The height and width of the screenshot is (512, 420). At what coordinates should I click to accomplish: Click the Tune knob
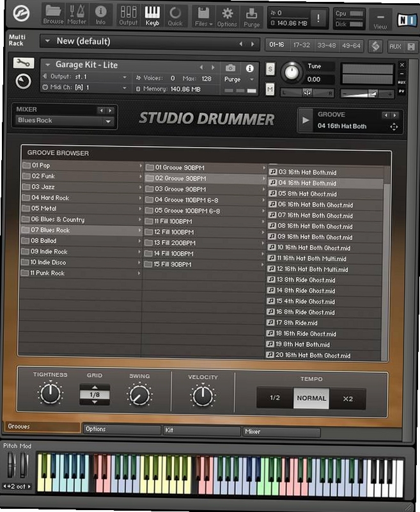292,72
